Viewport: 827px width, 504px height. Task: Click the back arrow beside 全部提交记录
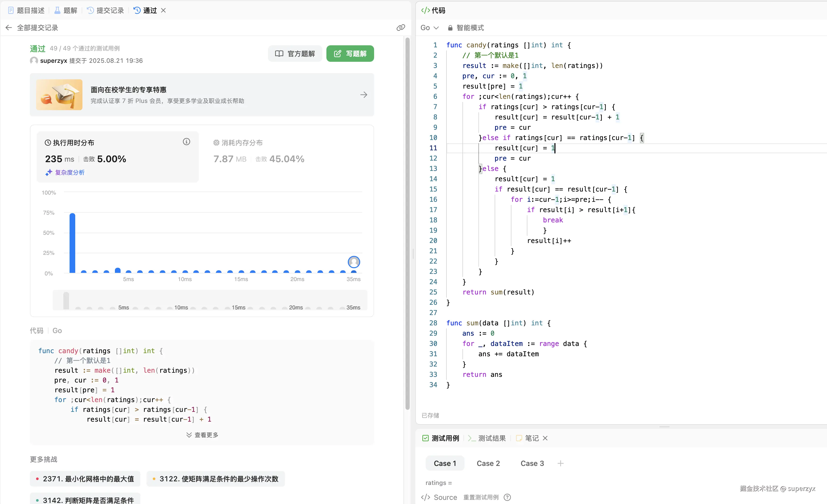[x=9, y=28]
